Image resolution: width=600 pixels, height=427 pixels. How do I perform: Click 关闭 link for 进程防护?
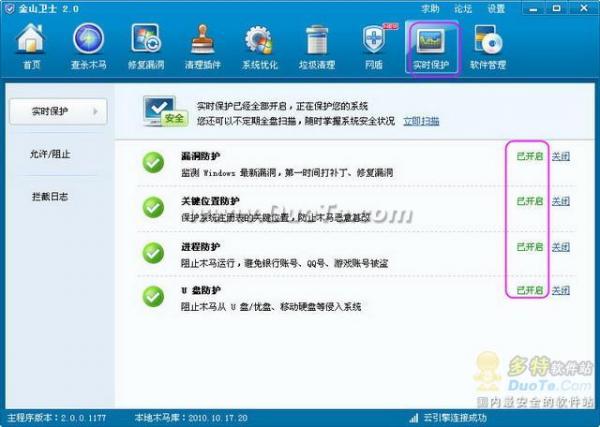[561, 247]
